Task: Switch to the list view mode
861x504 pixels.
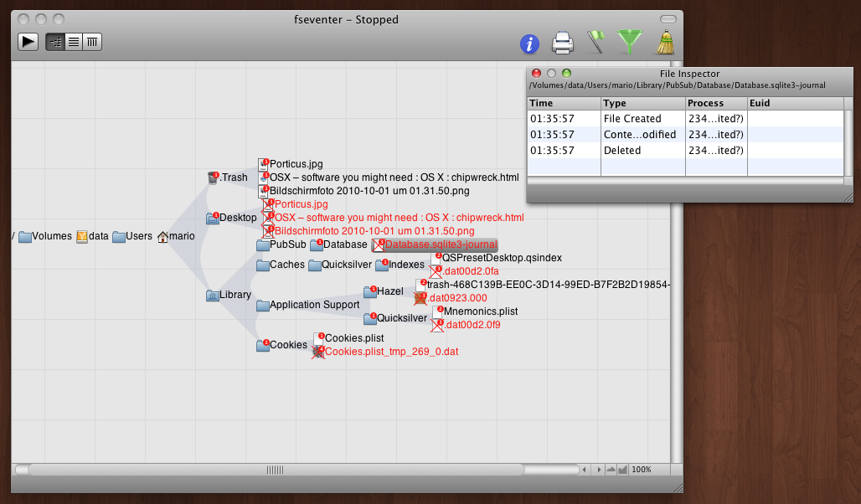Action: coord(75,42)
